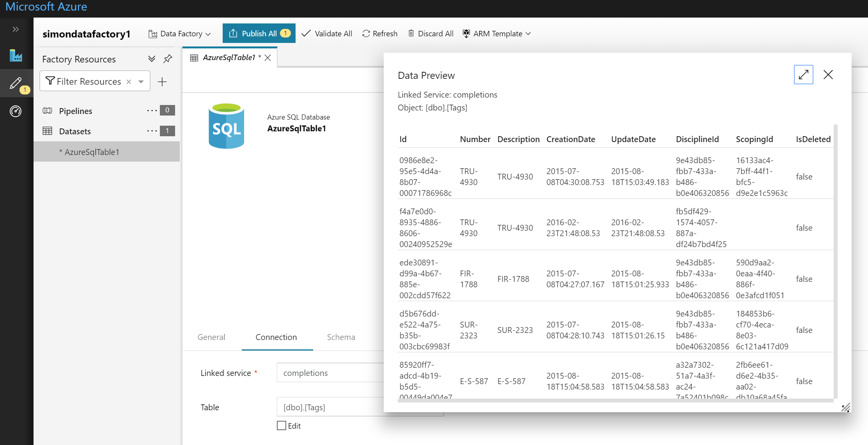Close the Data Preview panel
This screenshot has width=868, height=445.
pyautogui.click(x=828, y=75)
